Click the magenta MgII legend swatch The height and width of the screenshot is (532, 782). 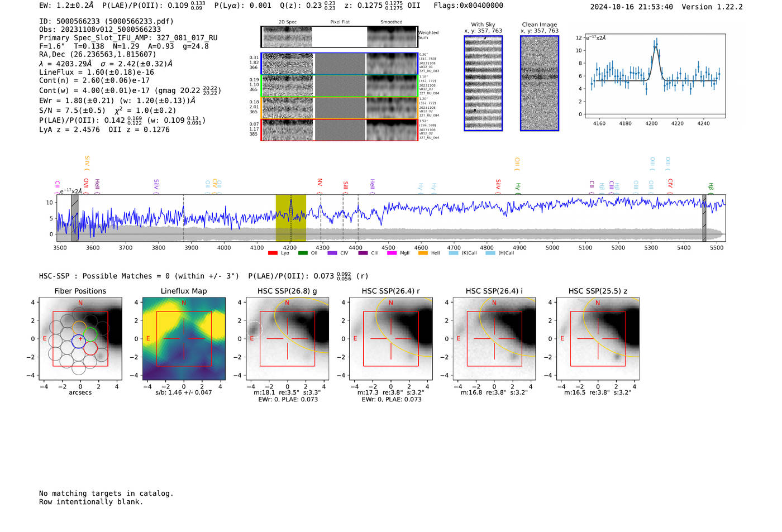click(392, 253)
